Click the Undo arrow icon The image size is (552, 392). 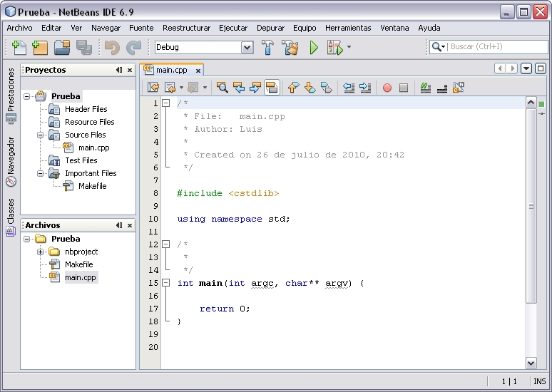[112, 47]
